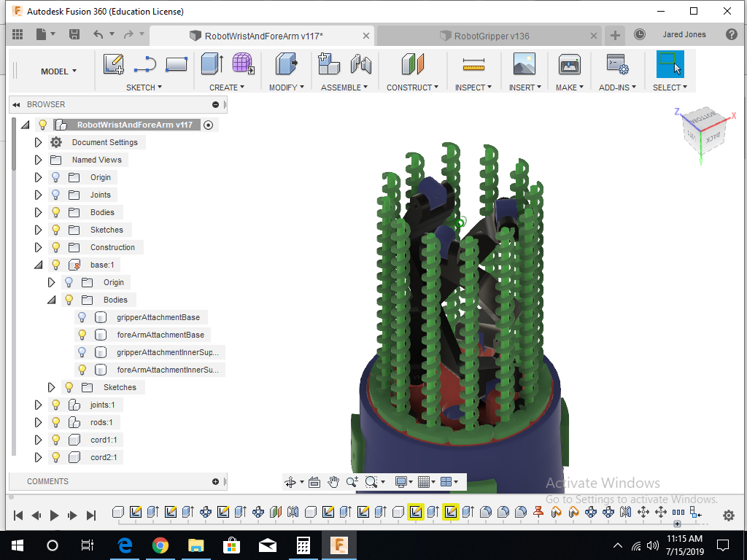Open the CONSTRUCT menu
Viewport: 747px width, 560px height.
tap(412, 87)
